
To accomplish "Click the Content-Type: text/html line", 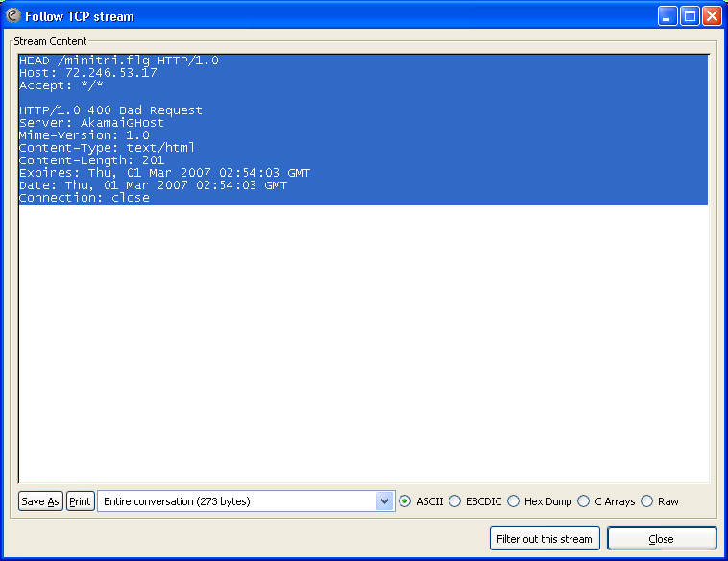I will pyautogui.click(x=107, y=148).
